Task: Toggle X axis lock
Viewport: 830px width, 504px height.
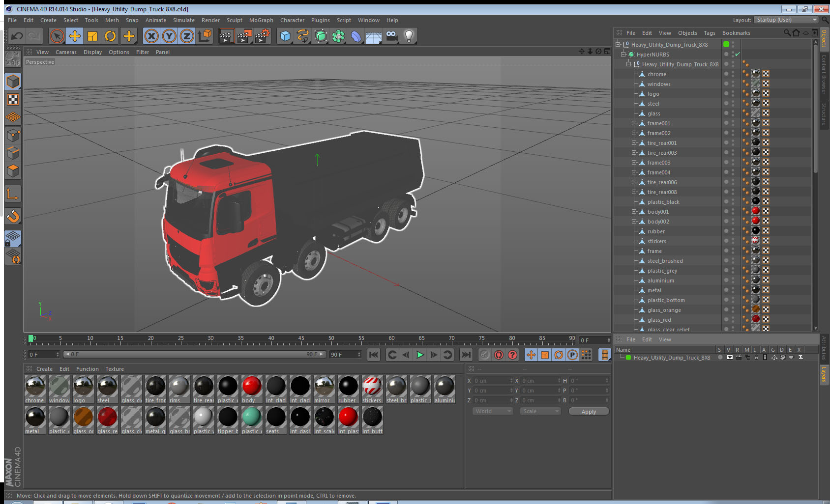Action: tap(151, 36)
